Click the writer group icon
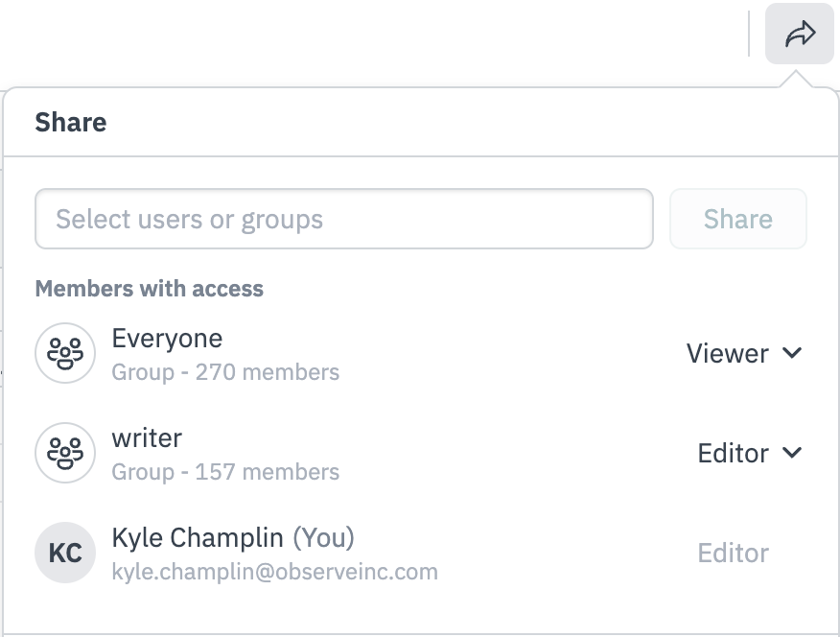The width and height of the screenshot is (840, 637). click(x=65, y=453)
